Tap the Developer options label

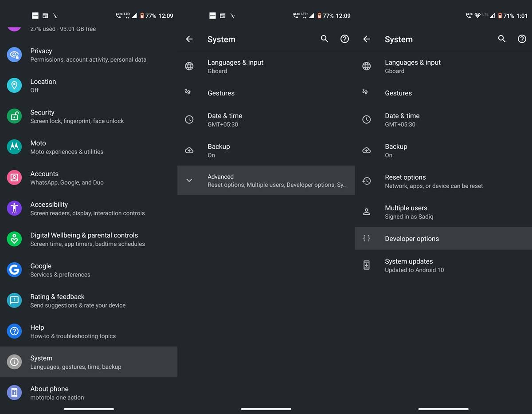click(412, 239)
